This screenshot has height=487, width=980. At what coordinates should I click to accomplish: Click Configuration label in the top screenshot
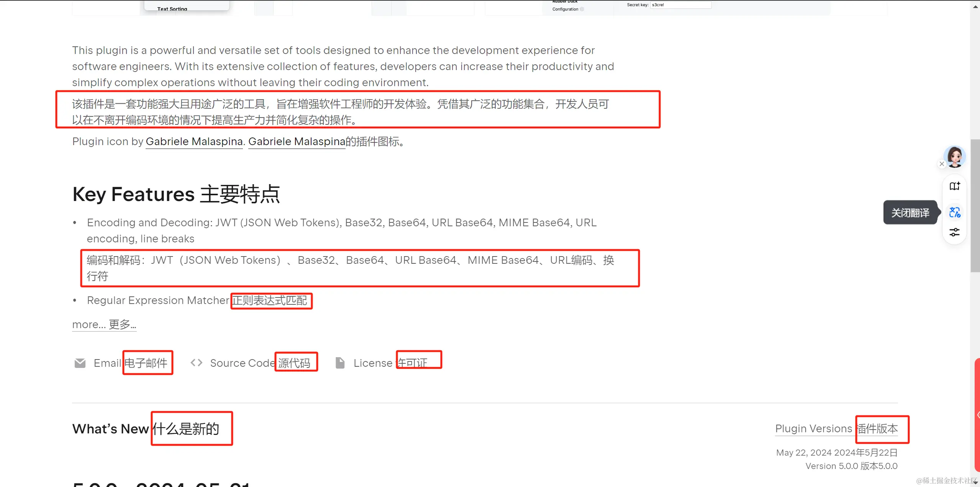(565, 9)
